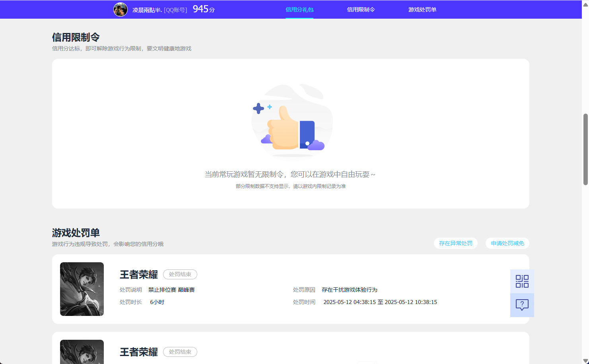Click the vertical scrollbar thumb
The height and width of the screenshot is (364, 589).
585,149
